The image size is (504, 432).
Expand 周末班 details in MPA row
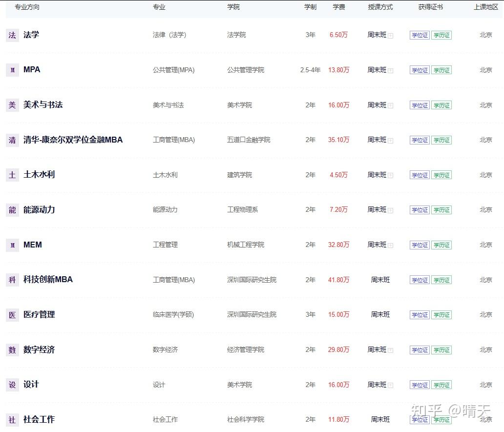[x=391, y=71]
